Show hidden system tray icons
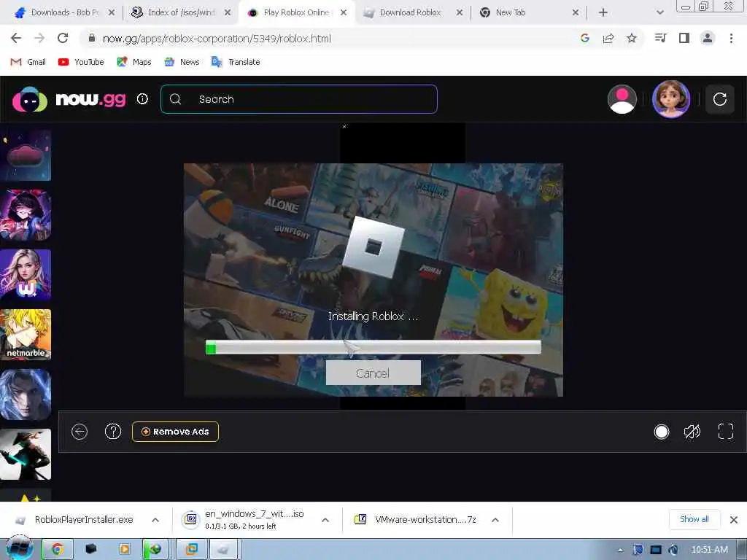The width and height of the screenshot is (747, 560). click(620, 550)
